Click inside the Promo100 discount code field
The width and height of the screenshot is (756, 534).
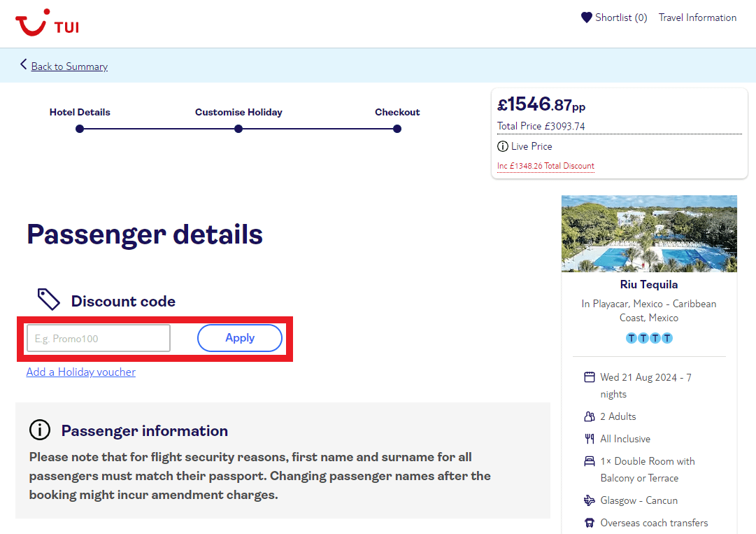tap(98, 338)
